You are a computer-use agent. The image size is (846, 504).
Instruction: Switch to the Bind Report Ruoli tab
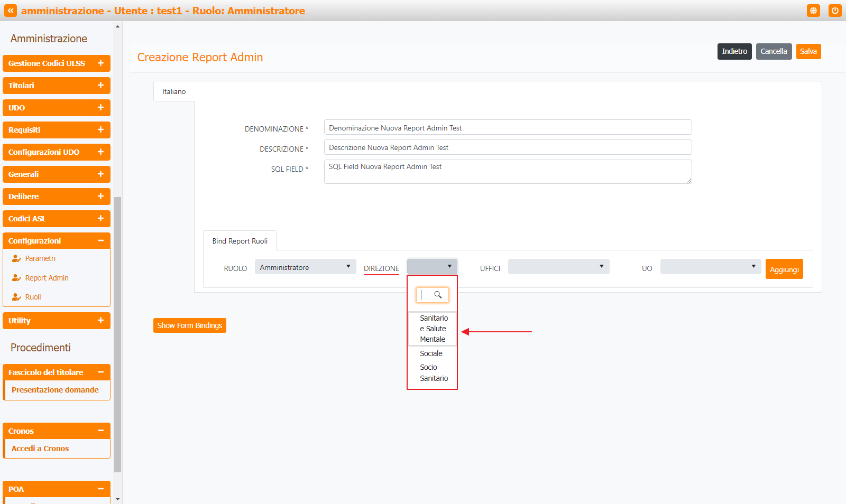coord(240,241)
